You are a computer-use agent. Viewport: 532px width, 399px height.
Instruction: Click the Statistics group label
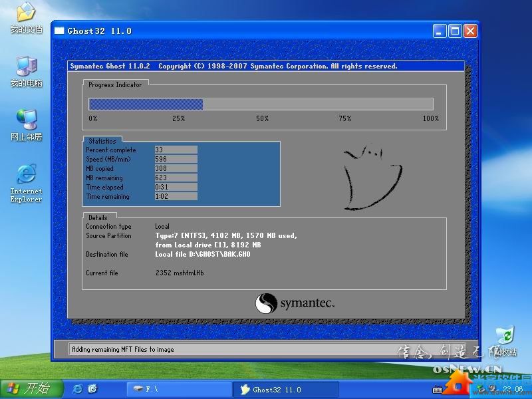click(x=102, y=141)
